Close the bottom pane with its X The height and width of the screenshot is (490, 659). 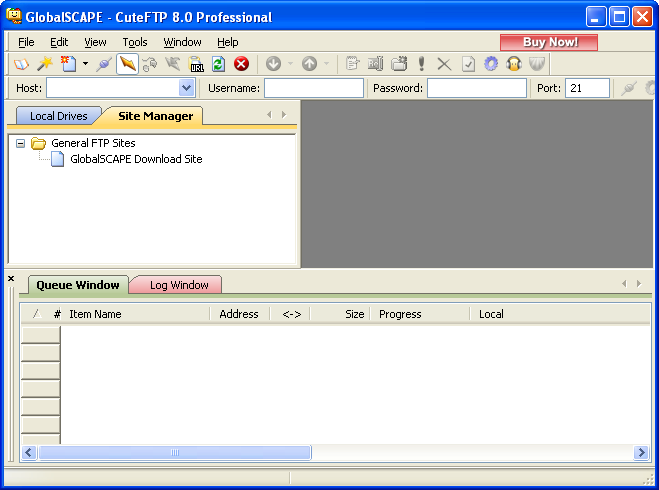pos(11,279)
